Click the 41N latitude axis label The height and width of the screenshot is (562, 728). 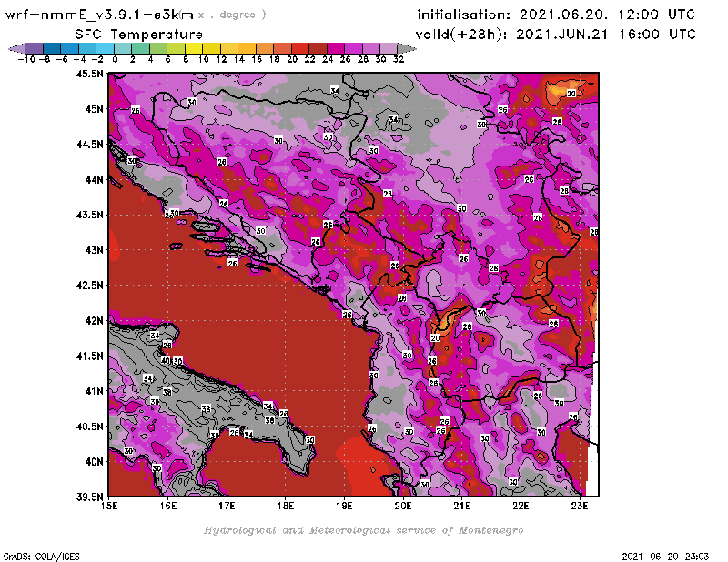[94, 391]
